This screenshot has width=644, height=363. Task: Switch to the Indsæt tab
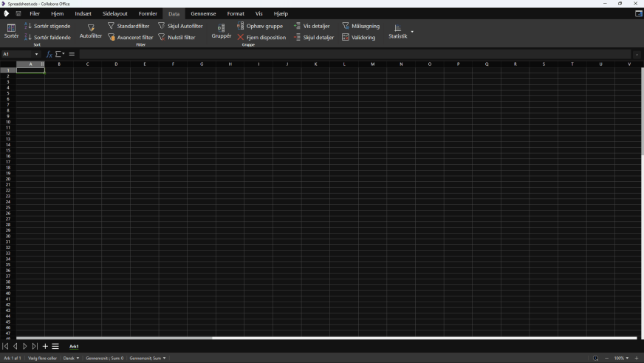point(83,13)
